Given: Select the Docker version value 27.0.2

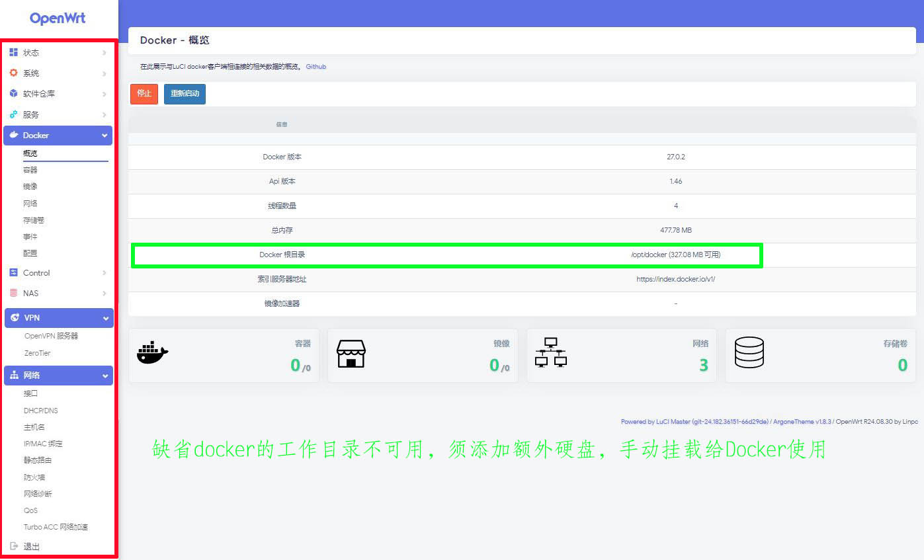Looking at the screenshot, I should point(676,157).
